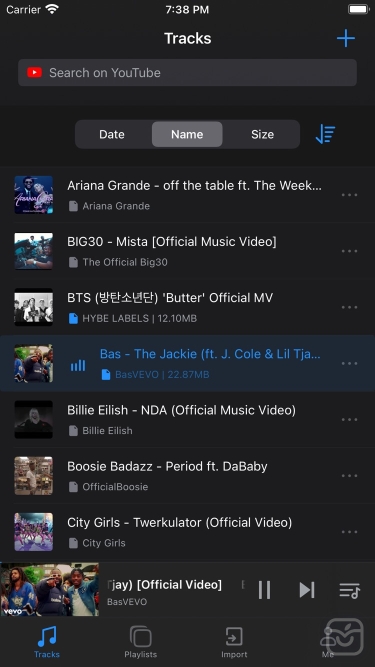Show more options for City Girls Twerkulator
The width and height of the screenshot is (375, 667).
point(349,532)
